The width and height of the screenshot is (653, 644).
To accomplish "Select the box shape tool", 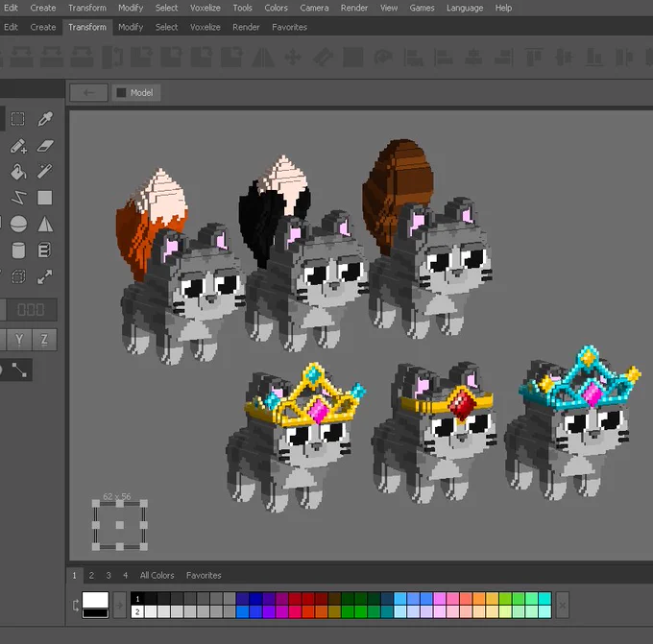I will (x=45, y=198).
